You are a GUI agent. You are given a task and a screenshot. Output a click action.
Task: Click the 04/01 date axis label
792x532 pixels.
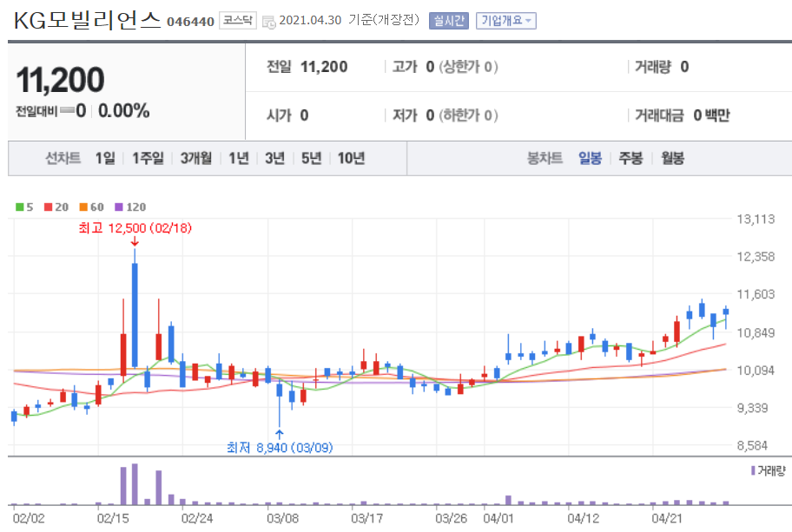(x=498, y=518)
